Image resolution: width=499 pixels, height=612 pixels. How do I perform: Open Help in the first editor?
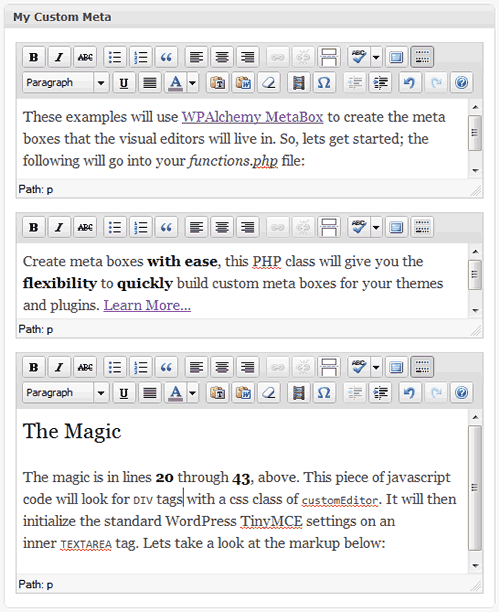point(461,83)
